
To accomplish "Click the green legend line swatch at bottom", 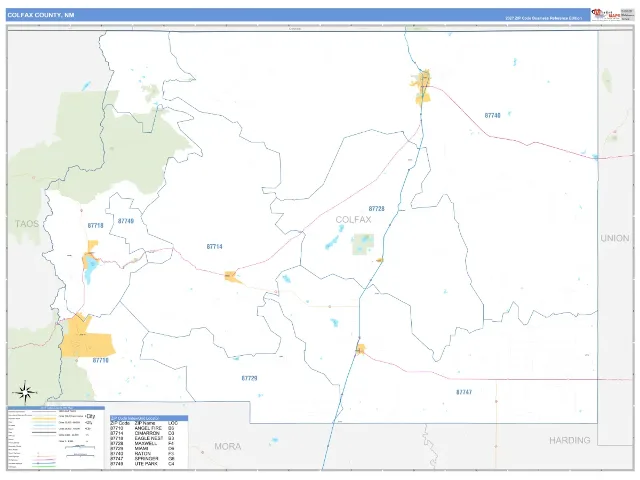I will [x=44, y=466].
